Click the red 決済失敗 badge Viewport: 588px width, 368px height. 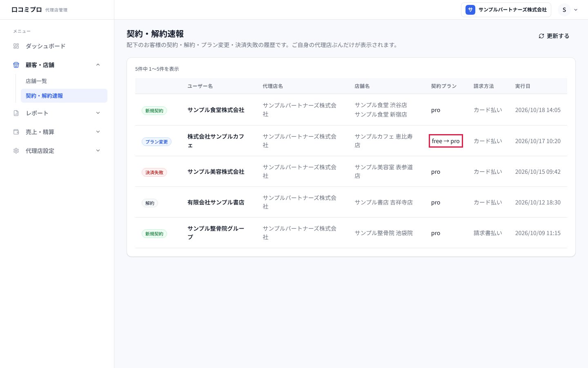click(154, 173)
